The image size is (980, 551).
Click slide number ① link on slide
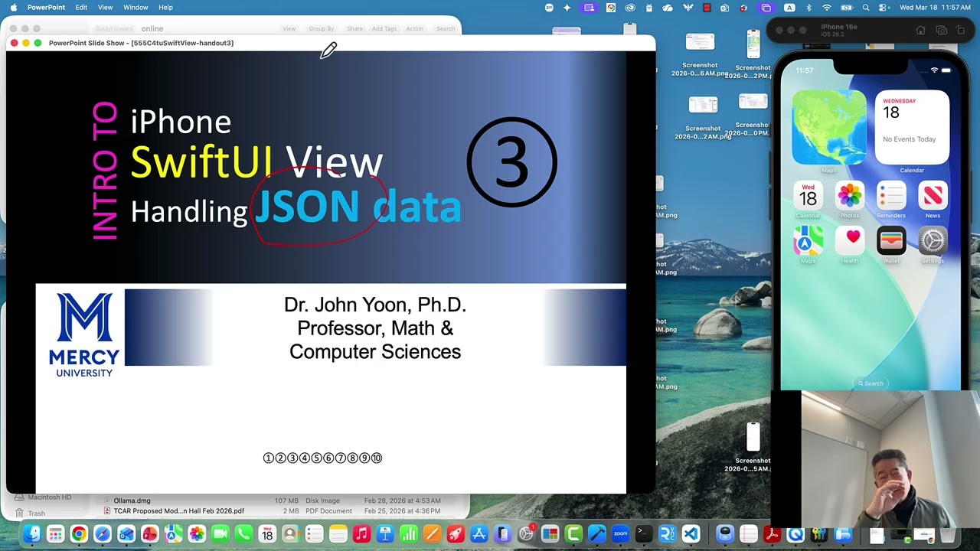click(268, 458)
